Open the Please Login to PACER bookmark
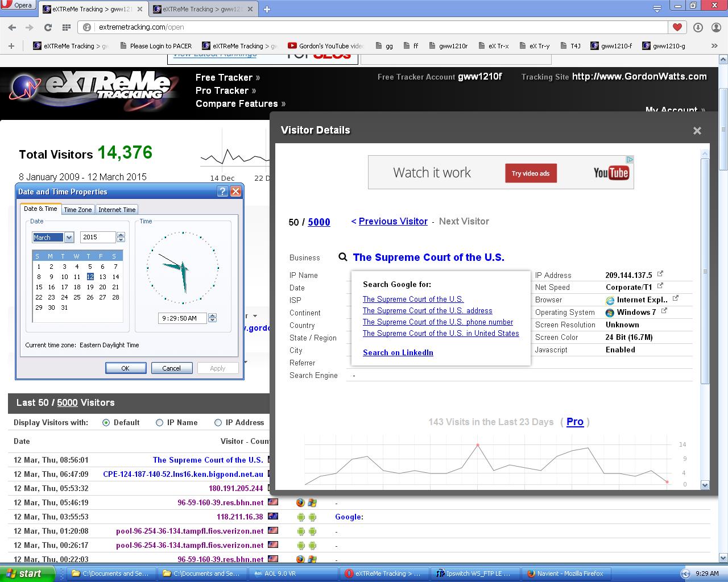Viewport: 728px width, 582px height. point(155,46)
